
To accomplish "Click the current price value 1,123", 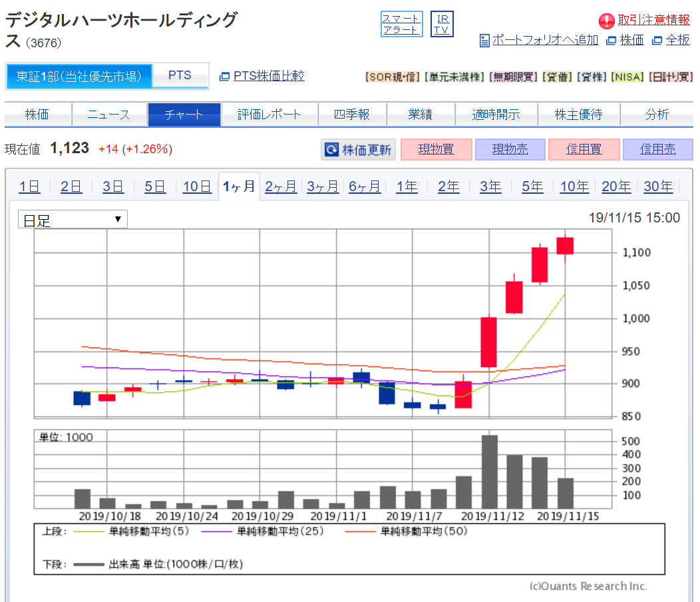I will (70, 148).
